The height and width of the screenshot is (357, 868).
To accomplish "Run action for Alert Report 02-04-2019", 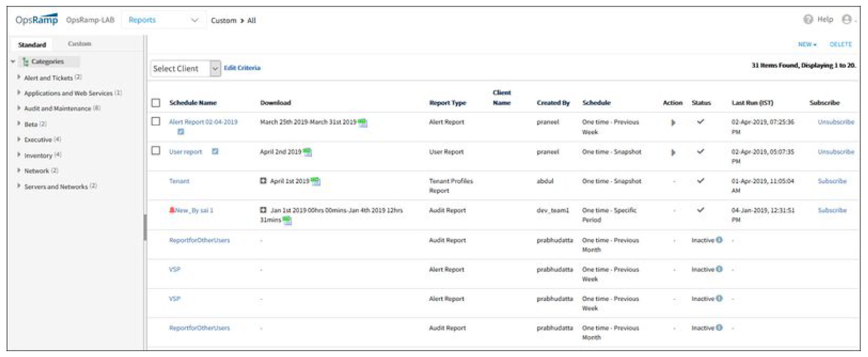I will pos(673,123).
